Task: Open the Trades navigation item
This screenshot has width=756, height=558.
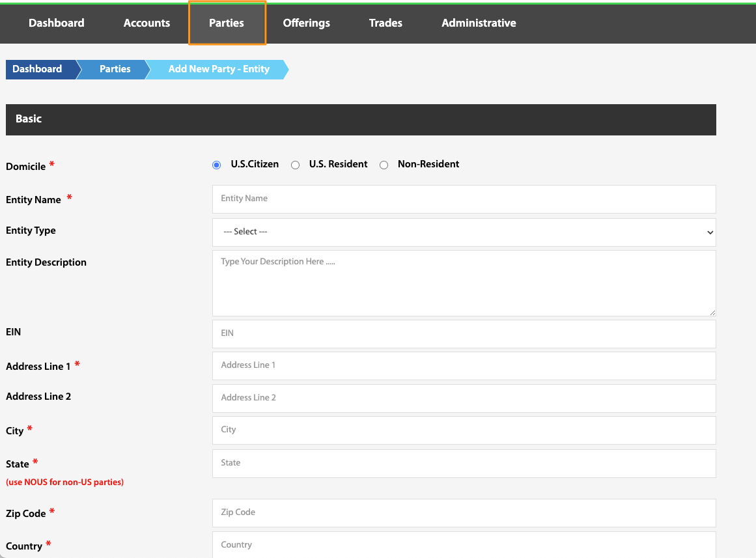Action: click(x=385, y=23)
